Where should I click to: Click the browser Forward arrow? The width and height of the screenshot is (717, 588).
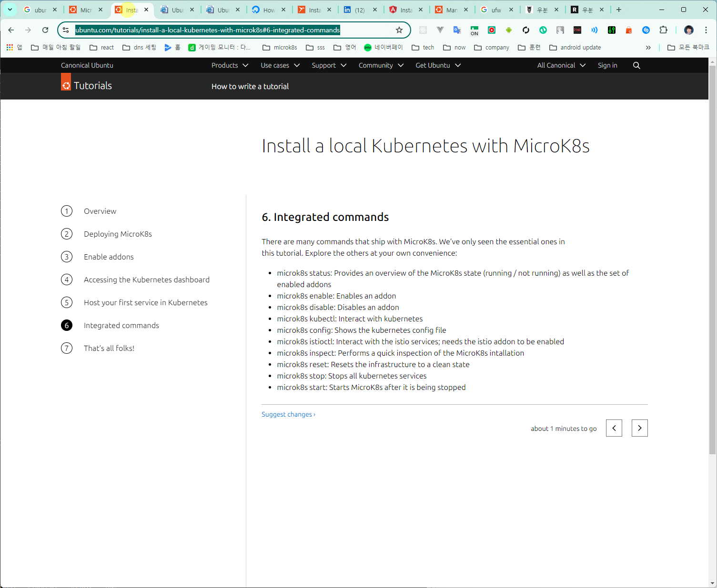coord(28,30)
